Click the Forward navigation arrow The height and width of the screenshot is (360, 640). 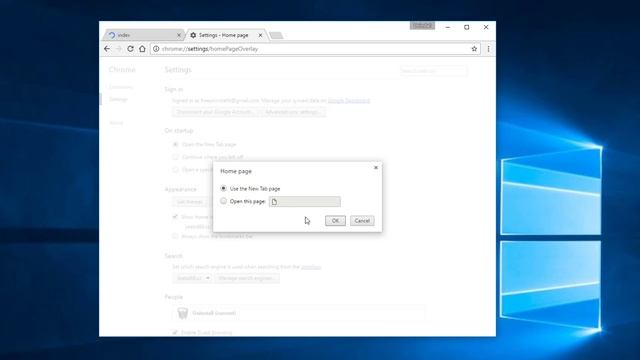click(119, 49)
